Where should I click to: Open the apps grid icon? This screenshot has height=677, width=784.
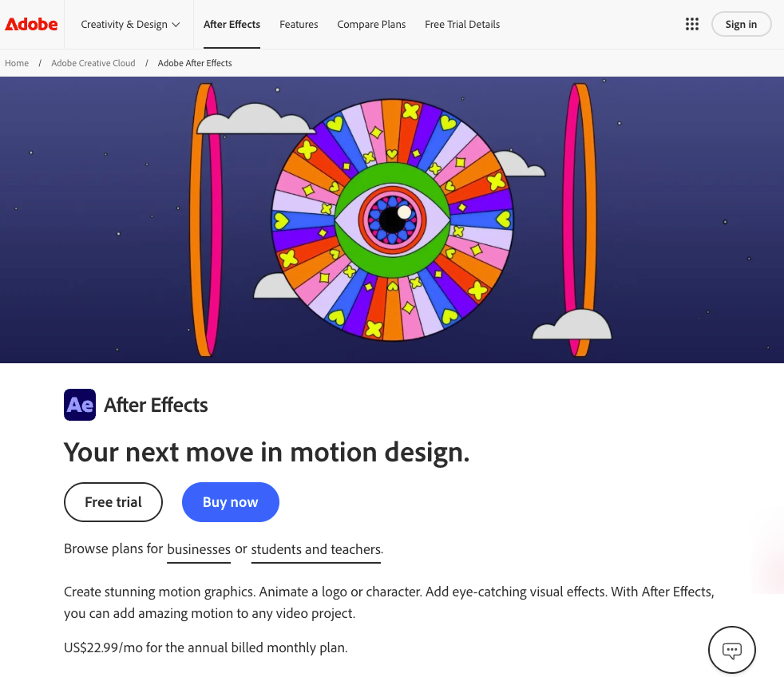pos(692,24)
